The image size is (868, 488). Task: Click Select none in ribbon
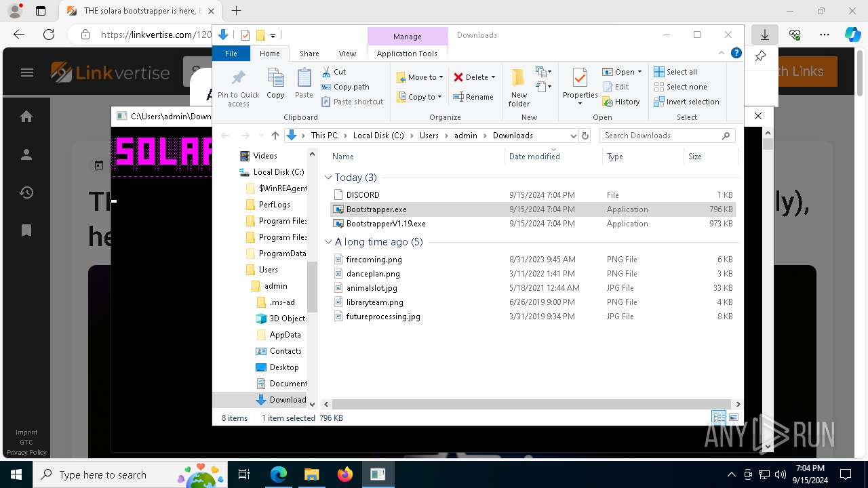click(680, 87)
